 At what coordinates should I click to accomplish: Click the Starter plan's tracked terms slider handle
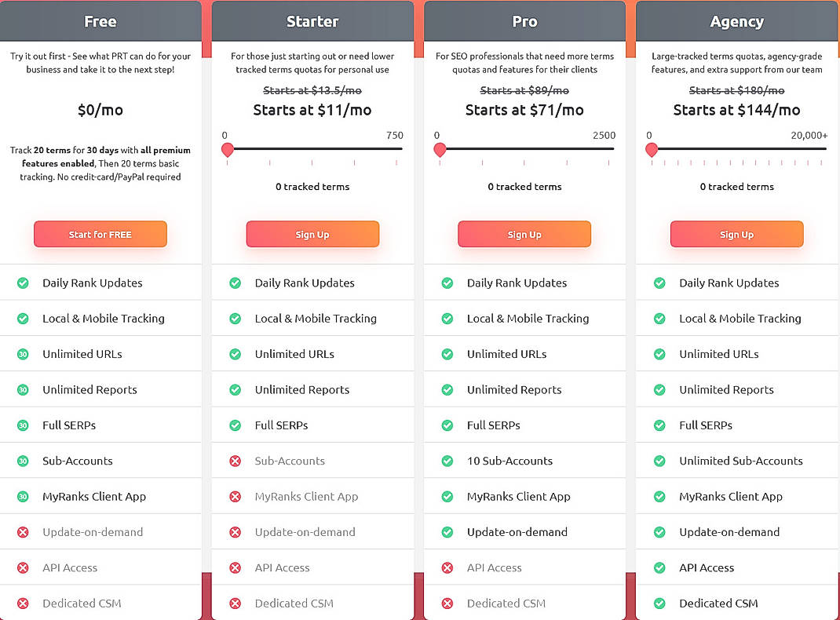click(228, 150)
